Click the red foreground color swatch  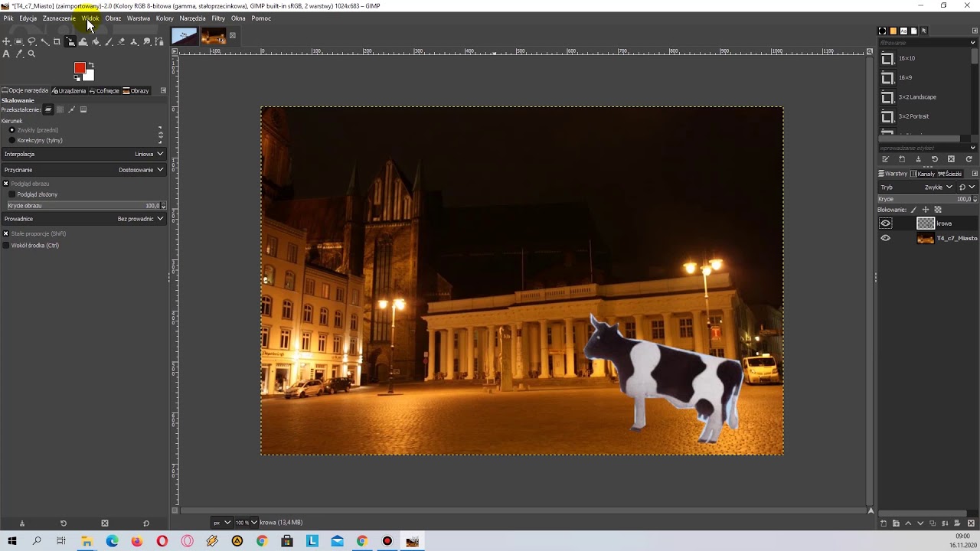click(79, 68)
